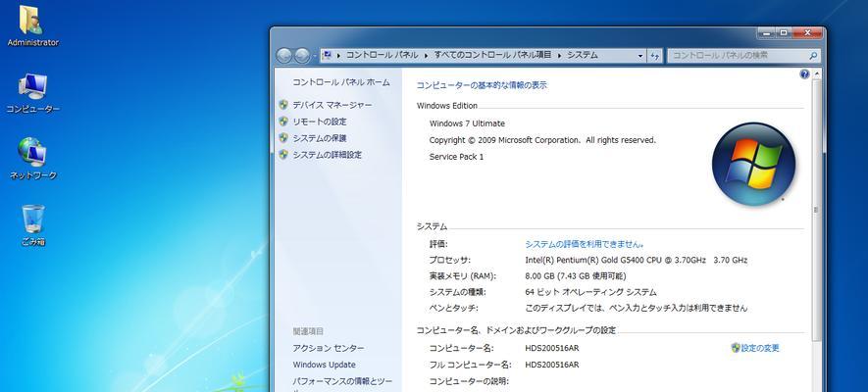Click the shield icon beside デバイス マネージャー

click(283, 105)
